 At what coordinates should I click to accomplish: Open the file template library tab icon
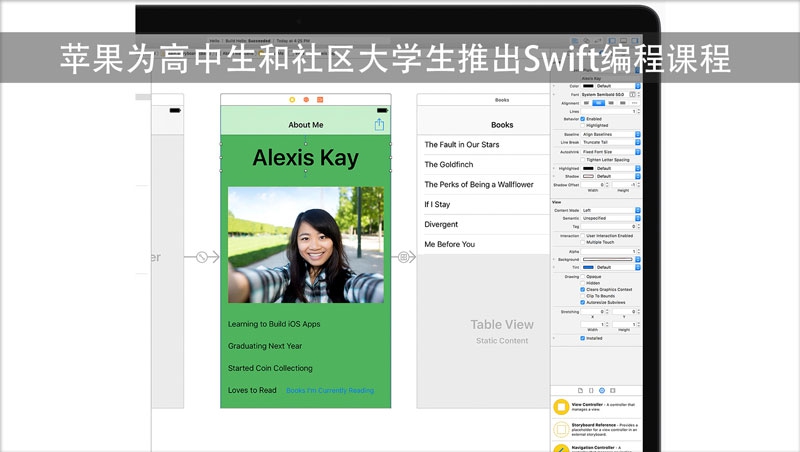(580, 390)
